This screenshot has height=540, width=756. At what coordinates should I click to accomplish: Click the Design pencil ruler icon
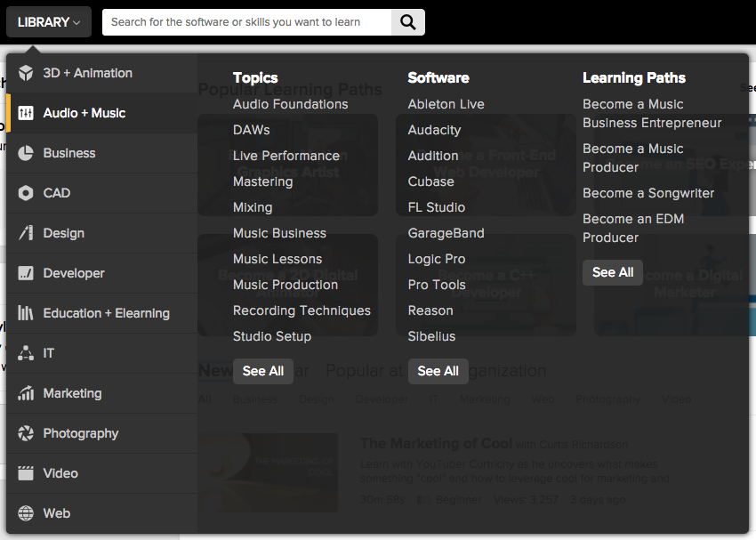coord(26,233)
